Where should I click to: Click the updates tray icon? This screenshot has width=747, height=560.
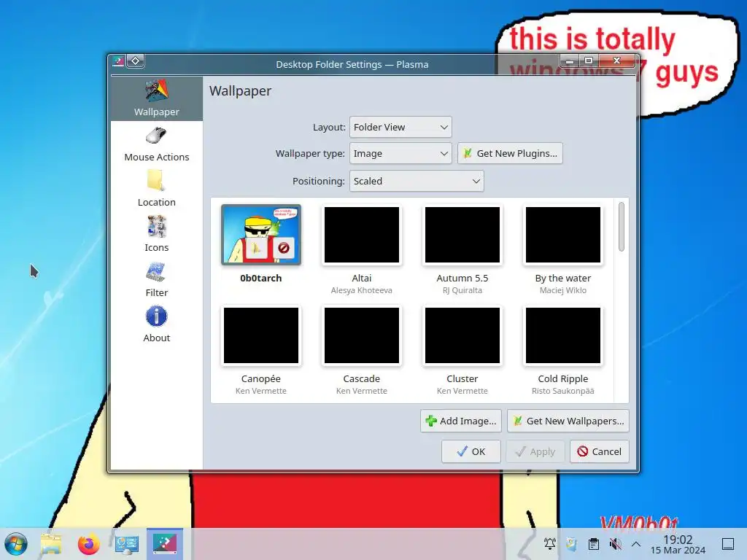click(572, 544)
